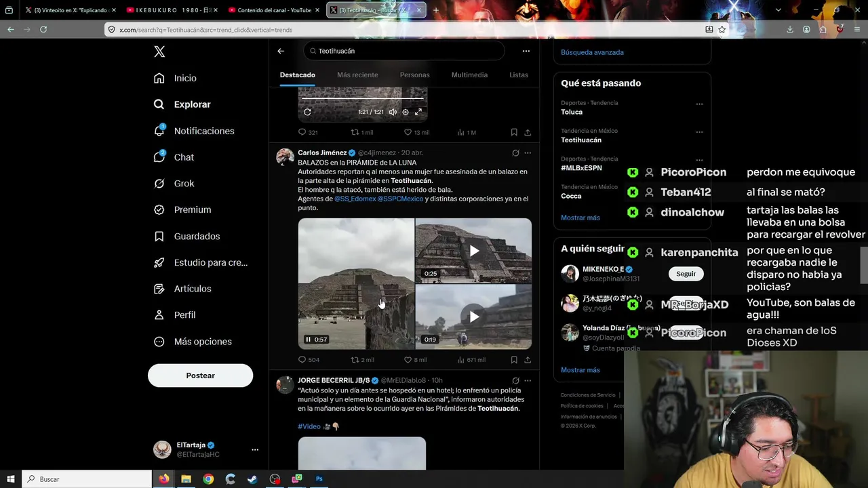This screenshot has height=488, width=868.
Task: Open Más opciones in sidebar
Action: (x=193, y=342)
